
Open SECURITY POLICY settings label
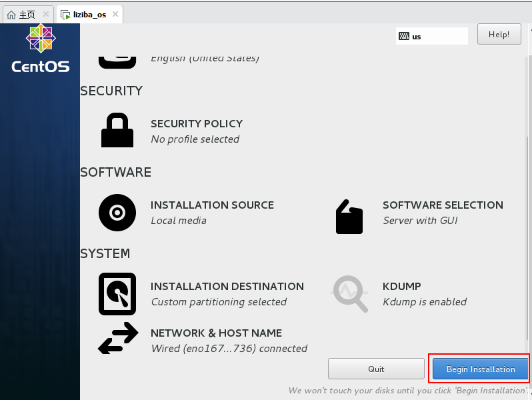point(197,123)
